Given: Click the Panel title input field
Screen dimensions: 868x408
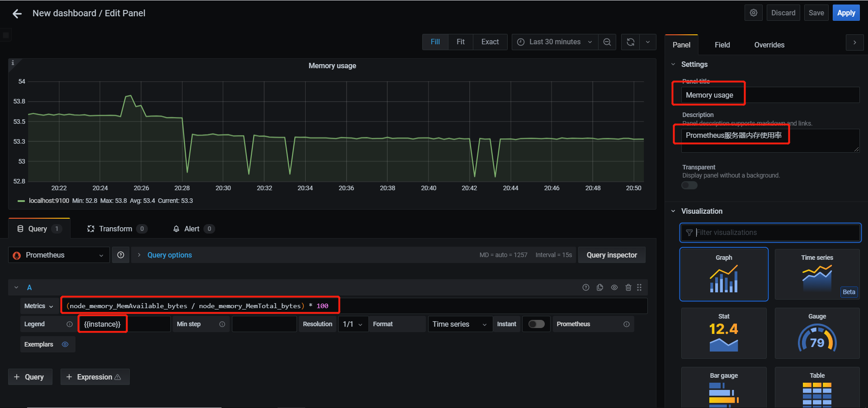Looking at the screenshot, I should [770, 95].
